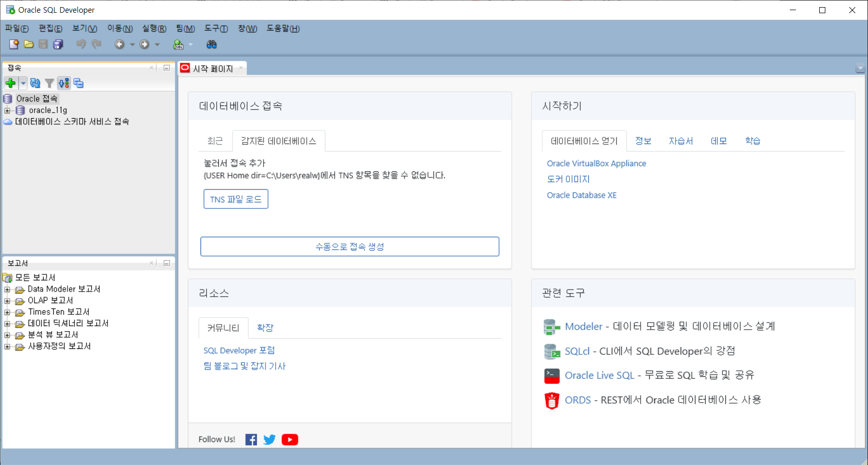Image resolution: width=868 pixels, height=465 pixels.
Task: Click the Oracle logo on start page tab
Action: pos(185,68)
